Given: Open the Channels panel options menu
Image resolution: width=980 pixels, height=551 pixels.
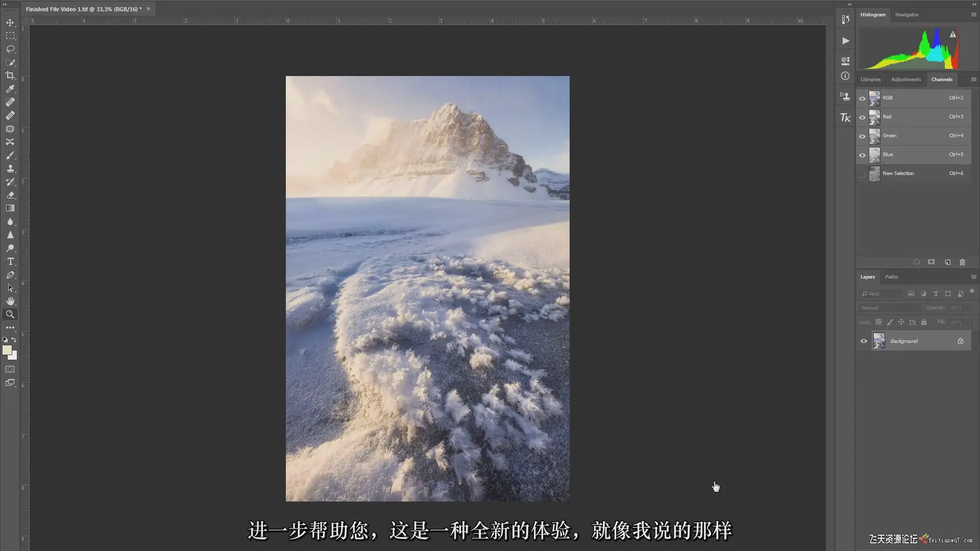Looking at the screenshot, I should 973,80.
